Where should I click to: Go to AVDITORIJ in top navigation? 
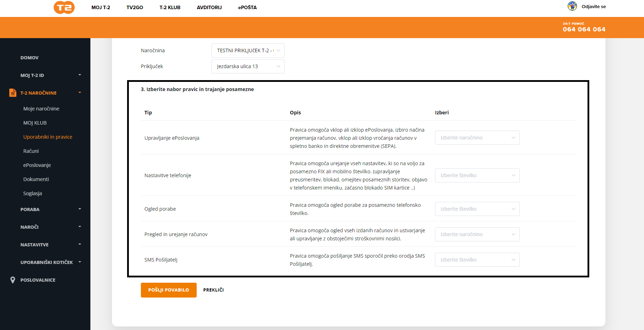[209, 7]
